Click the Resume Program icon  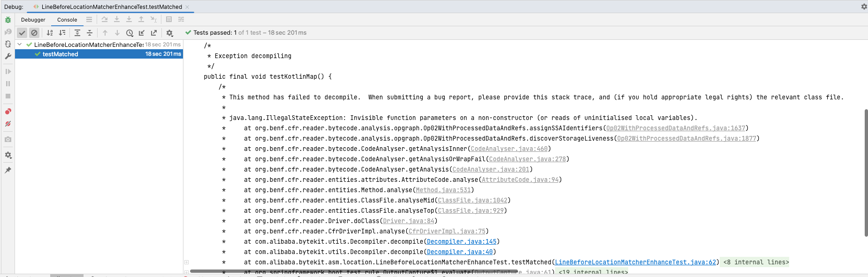pos(8,72)
